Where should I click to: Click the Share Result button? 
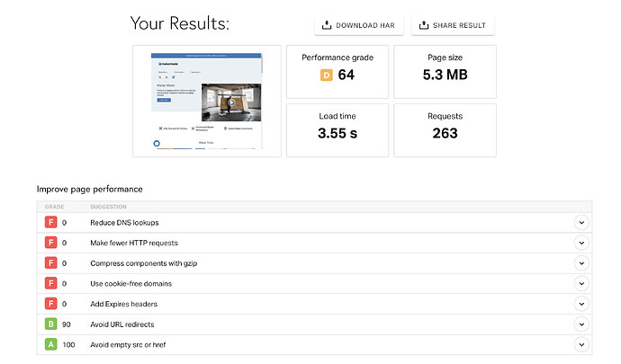pos(453,25)
